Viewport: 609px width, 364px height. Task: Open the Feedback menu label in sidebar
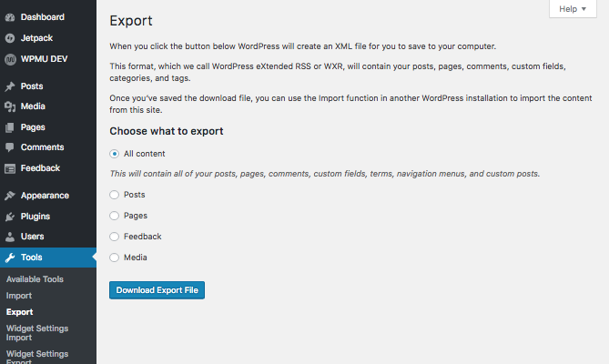tap(40, 168)
